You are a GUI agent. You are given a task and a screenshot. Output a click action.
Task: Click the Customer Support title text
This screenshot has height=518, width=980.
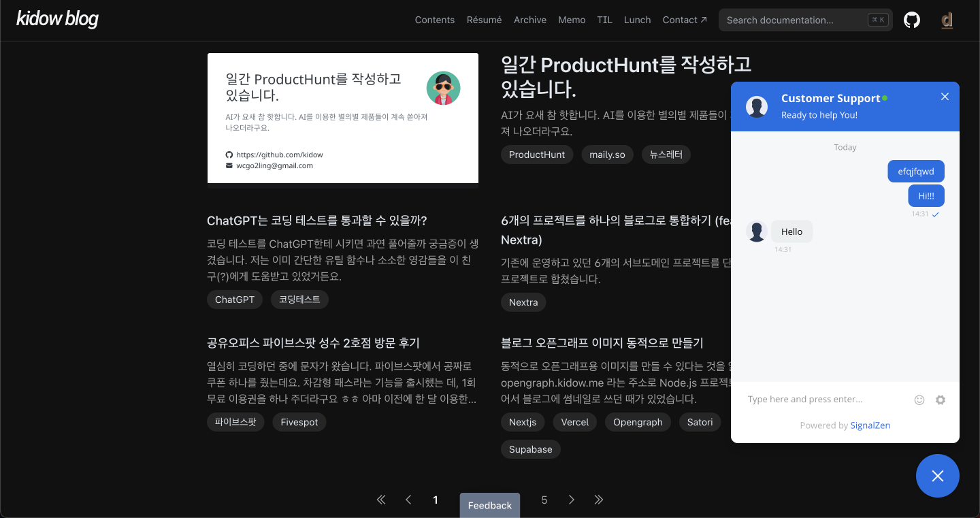[x=831, y=99]
